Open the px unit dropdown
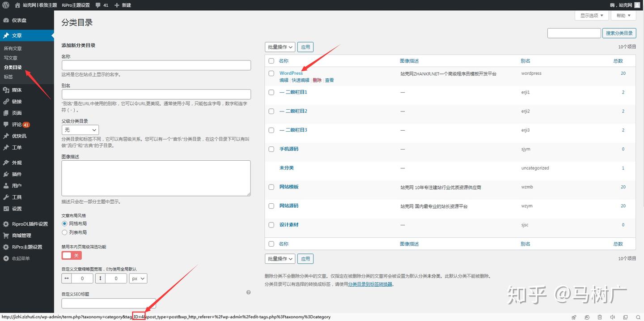 (x=138, y=278)
